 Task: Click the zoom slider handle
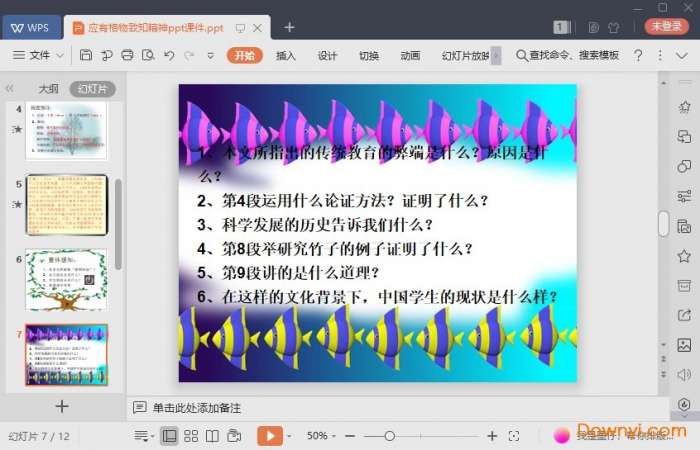pyautogui.click(x=390, y=436)
